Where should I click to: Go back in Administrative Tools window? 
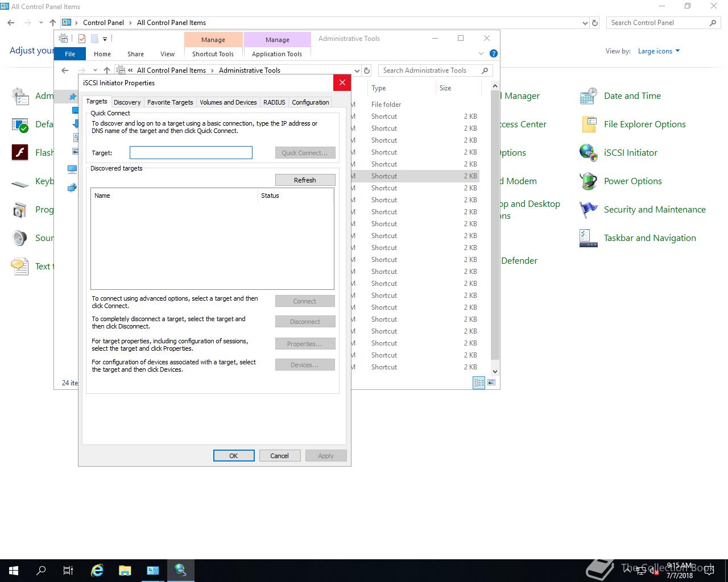[65, 70]
